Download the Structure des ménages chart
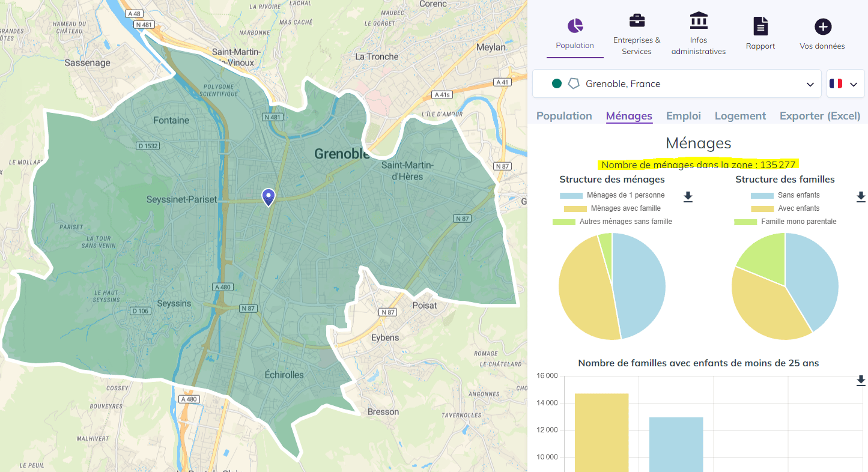This screenshot has height=472, width=868. click(x=688, y=196)
